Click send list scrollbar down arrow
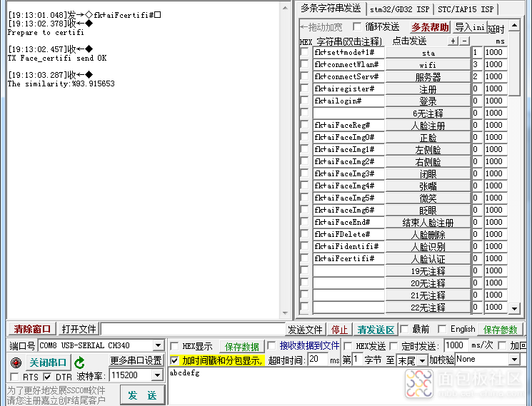Image resolution: width=532 pixels, height=406 pixels. [514, 308]
